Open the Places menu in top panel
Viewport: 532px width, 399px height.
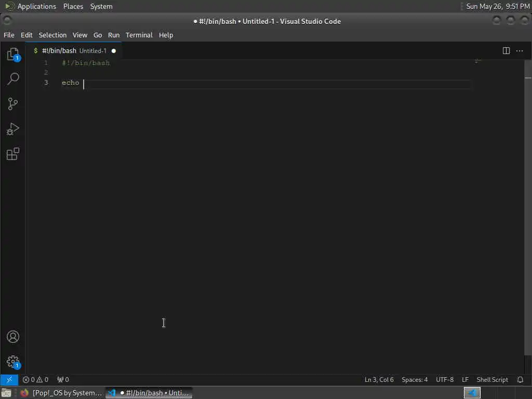pyautogui.click(x=73, y=6)
